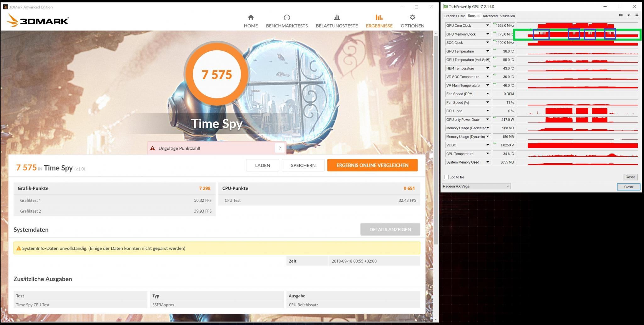
Task: Switch to Graphics Card tab in GPU-Z
Action: (454, 16)
